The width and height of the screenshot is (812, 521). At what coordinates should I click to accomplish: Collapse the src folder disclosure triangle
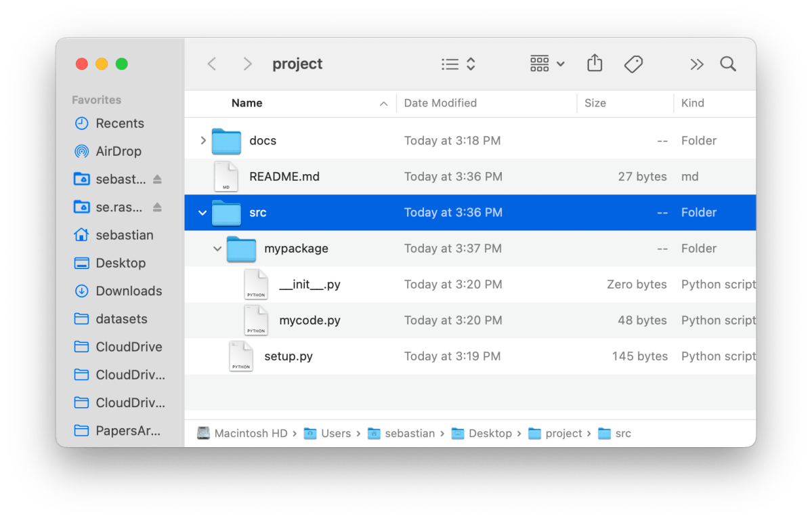[x=201, y=212]
